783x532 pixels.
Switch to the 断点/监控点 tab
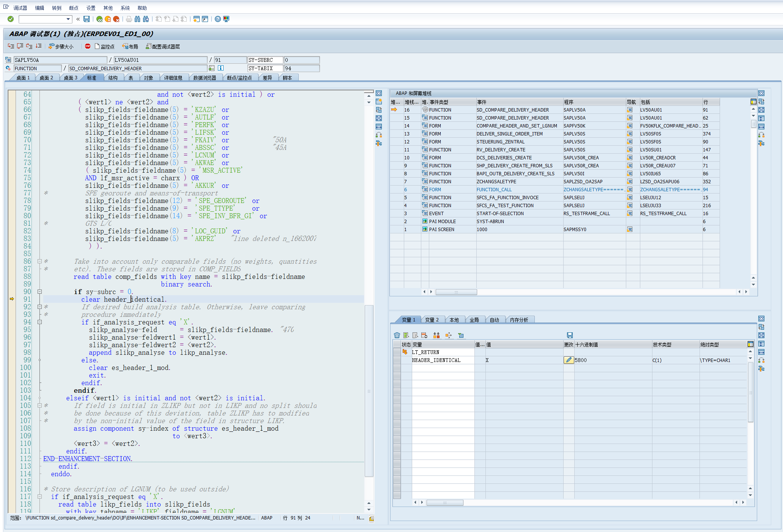[x=239, y=78]
